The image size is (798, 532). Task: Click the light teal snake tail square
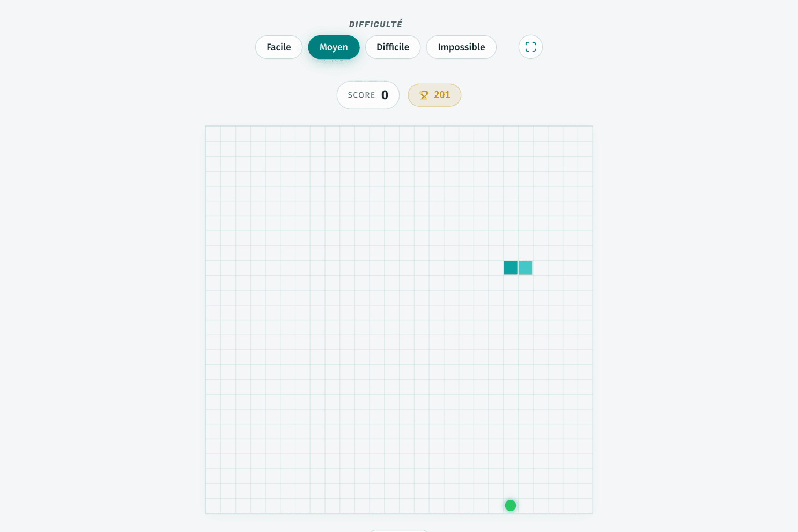pos(526,268)
